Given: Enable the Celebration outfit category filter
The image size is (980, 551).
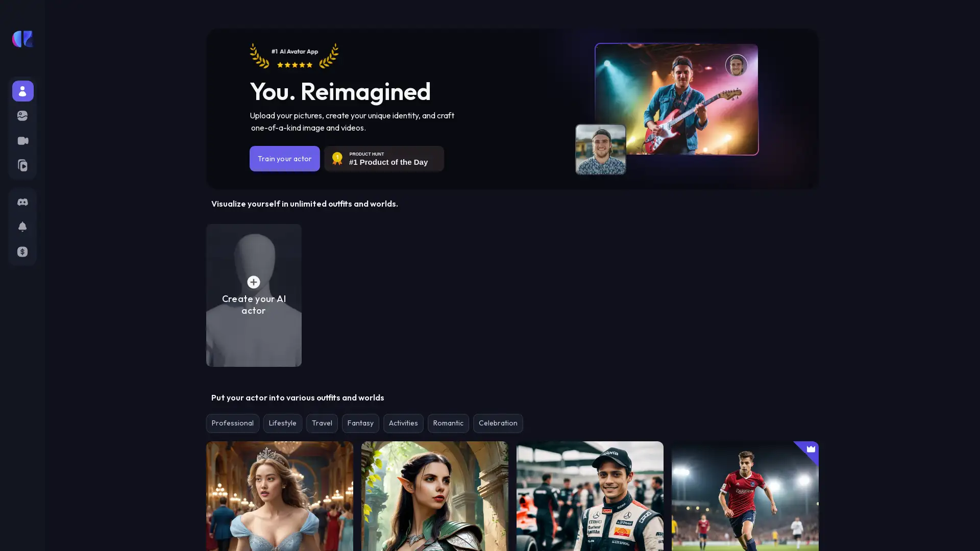Looking at the screenshot, I should (498, 423).
